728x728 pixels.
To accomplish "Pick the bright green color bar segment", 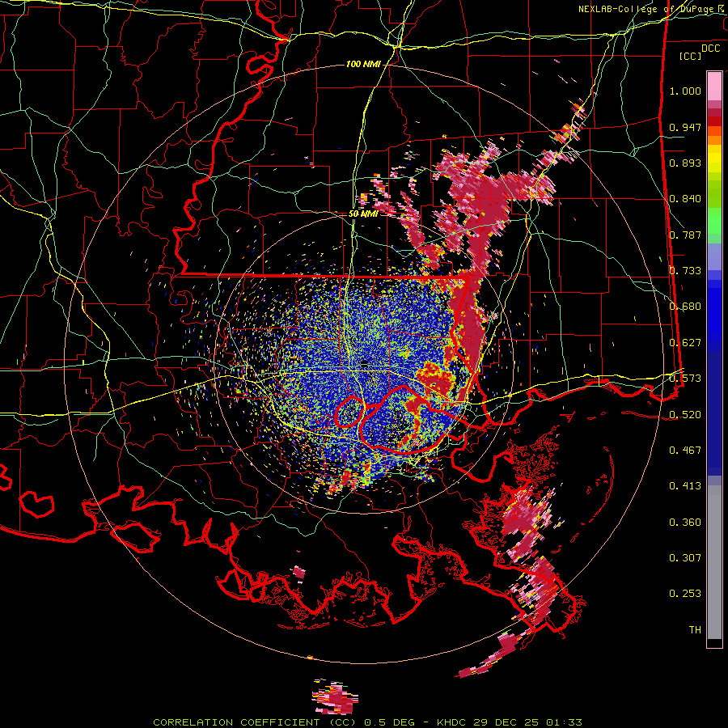I will (714, 221).
